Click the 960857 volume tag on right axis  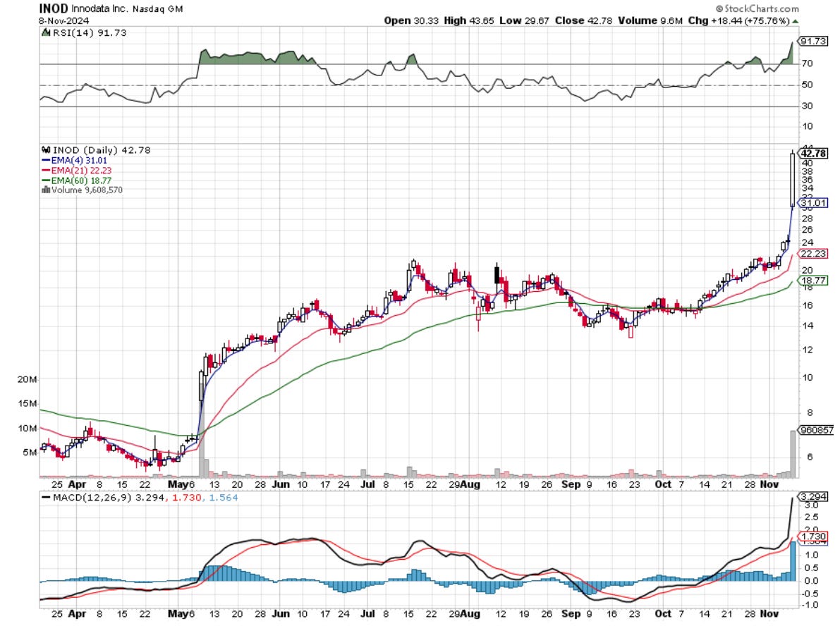(817, 430)
